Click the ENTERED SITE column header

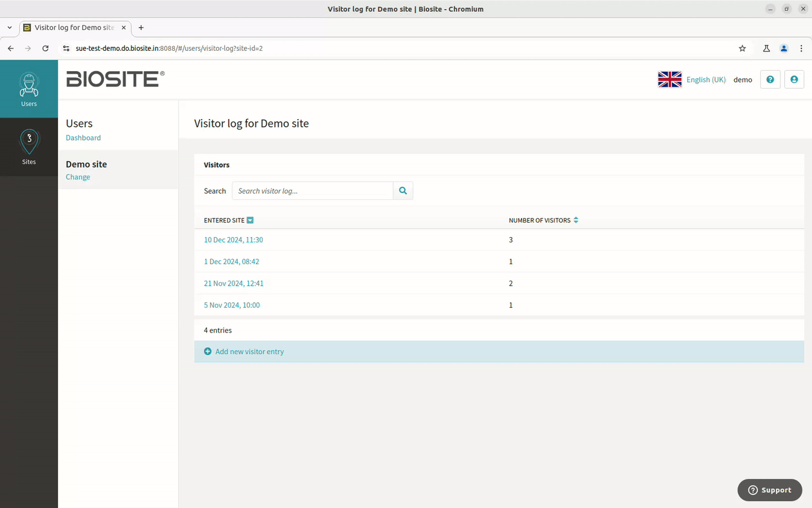click(224, 221)
